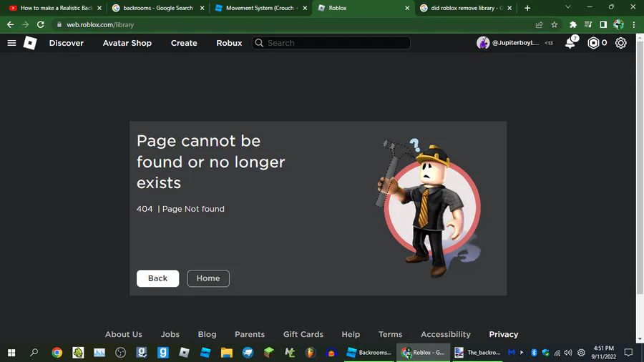
Task: Open the Accessibility footer link
Action: point(446,334)
